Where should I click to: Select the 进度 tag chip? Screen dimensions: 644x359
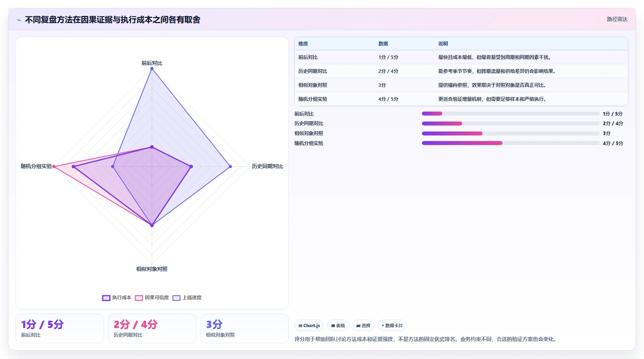point(363,326)
